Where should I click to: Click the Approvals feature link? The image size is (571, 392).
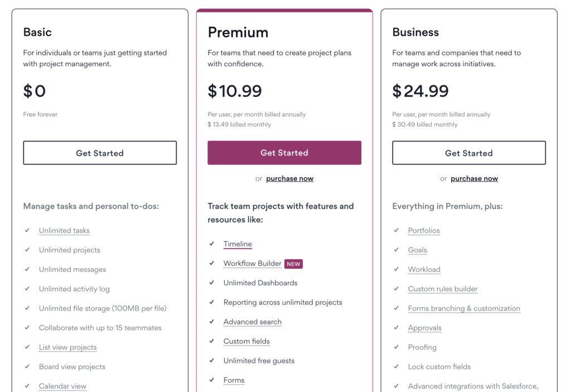pyautogui.click(x=424, y=328)
